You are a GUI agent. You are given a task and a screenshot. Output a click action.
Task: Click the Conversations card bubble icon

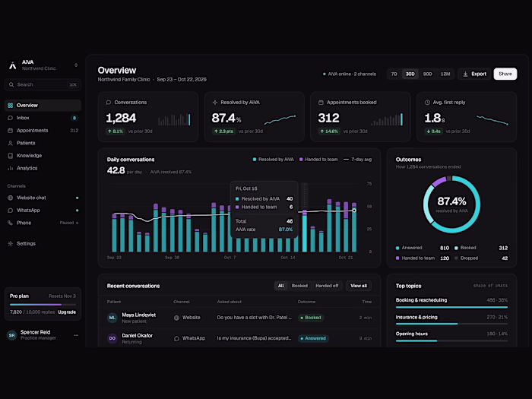coord(109,102)
